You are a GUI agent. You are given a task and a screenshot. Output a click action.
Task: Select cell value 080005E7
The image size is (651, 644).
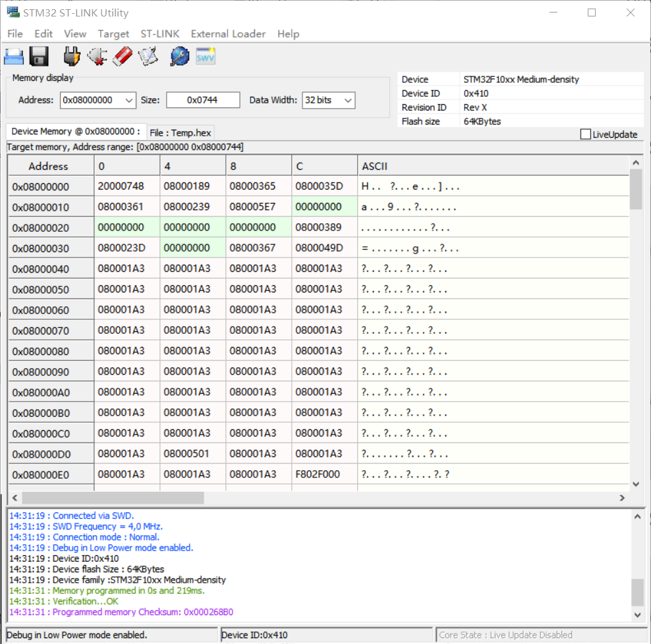pos(259,207)
